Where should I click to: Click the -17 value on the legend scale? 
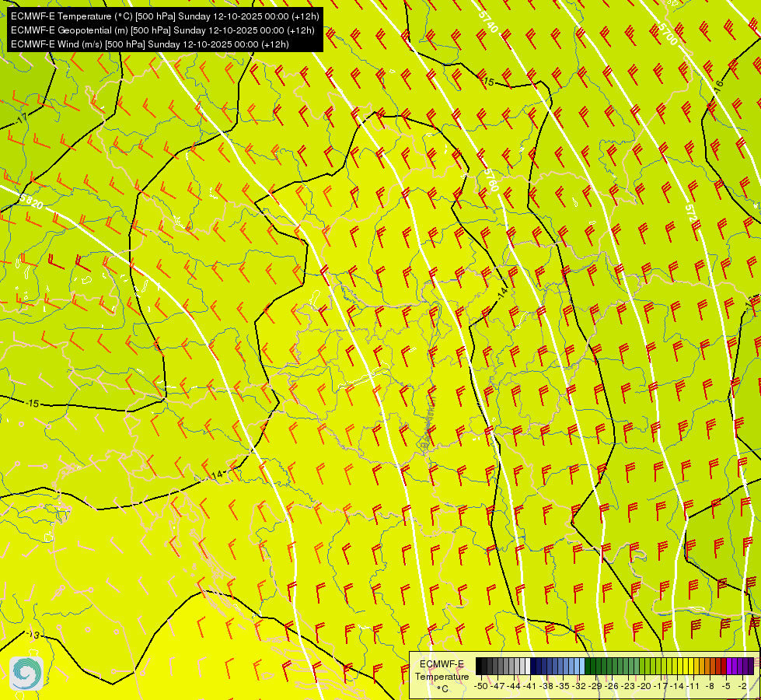click(661, 687)
